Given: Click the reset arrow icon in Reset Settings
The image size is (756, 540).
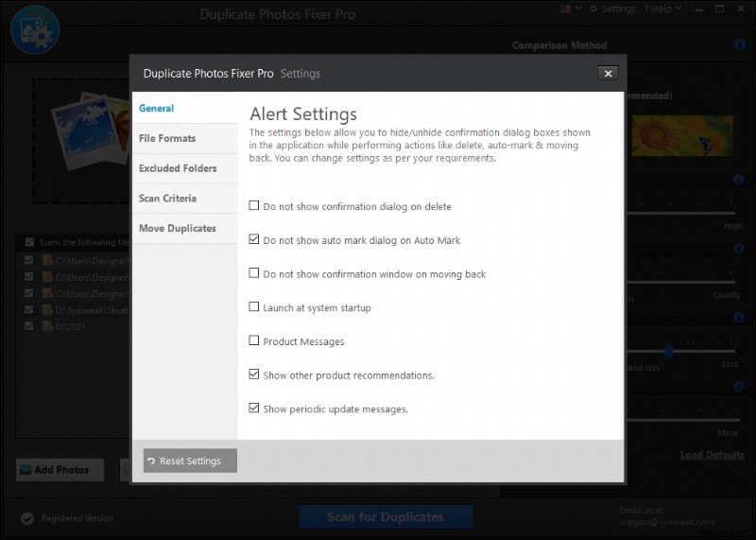Looking at the screenshot, I should point(151,461).
